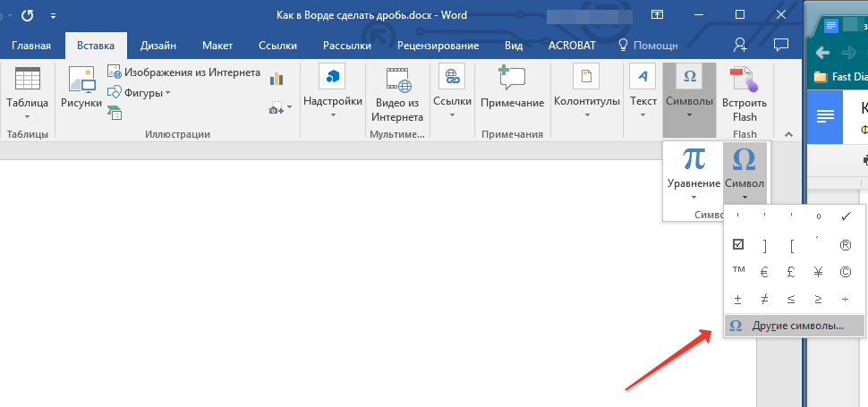Screen dimensions: 868x407
Task: Insert the euro sign symbol
Action: pyautogui.click(x=765, y=272)
